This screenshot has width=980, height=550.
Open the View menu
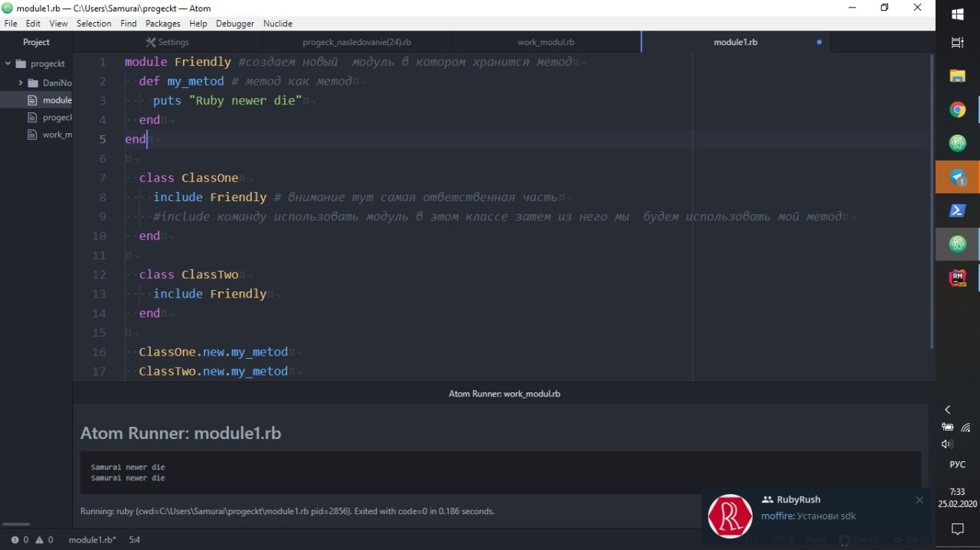pyautogui.click(x=58, y=24)
